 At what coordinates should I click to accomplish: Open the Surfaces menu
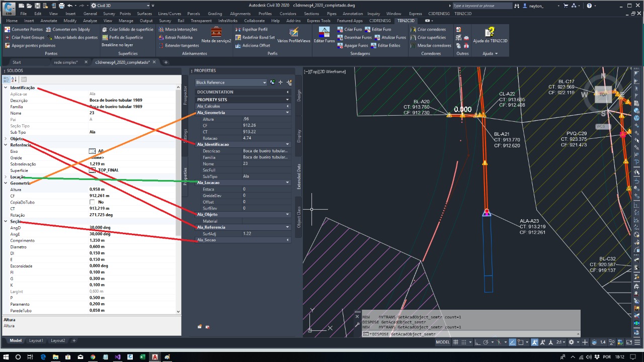click(144, 14)
